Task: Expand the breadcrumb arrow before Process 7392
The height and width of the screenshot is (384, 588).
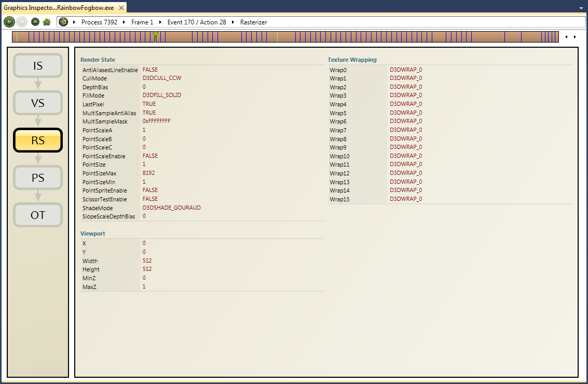Action: pyautogui.click(x=74, y=22)
